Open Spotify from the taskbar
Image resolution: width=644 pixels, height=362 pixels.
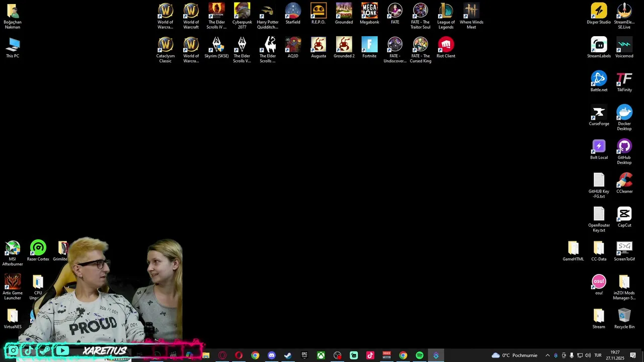(x=420, y=355)
